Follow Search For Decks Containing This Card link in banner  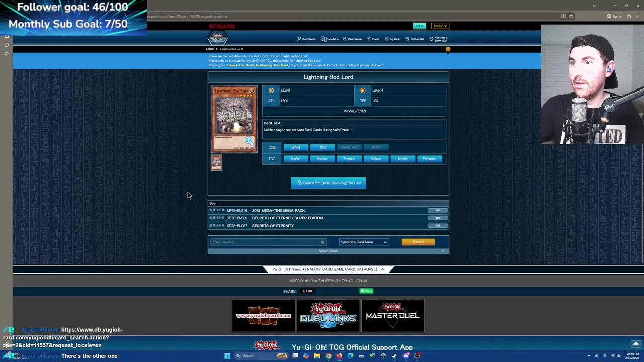coord(258,65)
